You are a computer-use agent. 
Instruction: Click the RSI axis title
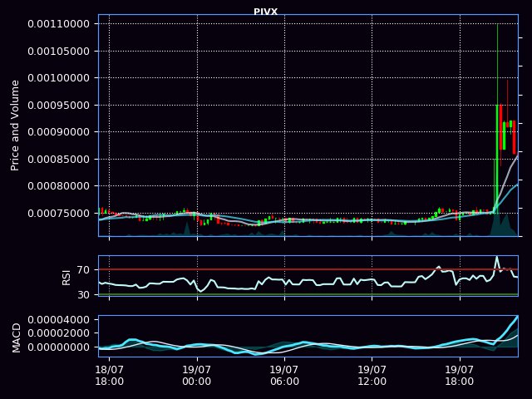tap(66, 278)
